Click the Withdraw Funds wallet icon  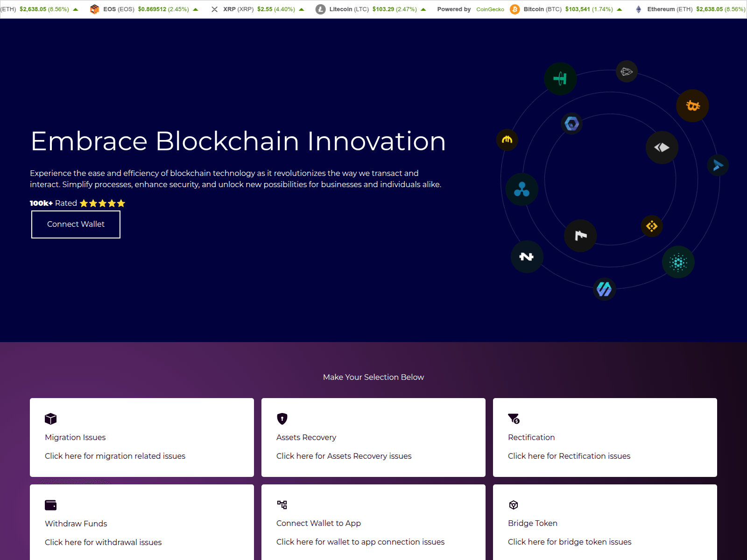pyautogui.click(x=50, y=505)
